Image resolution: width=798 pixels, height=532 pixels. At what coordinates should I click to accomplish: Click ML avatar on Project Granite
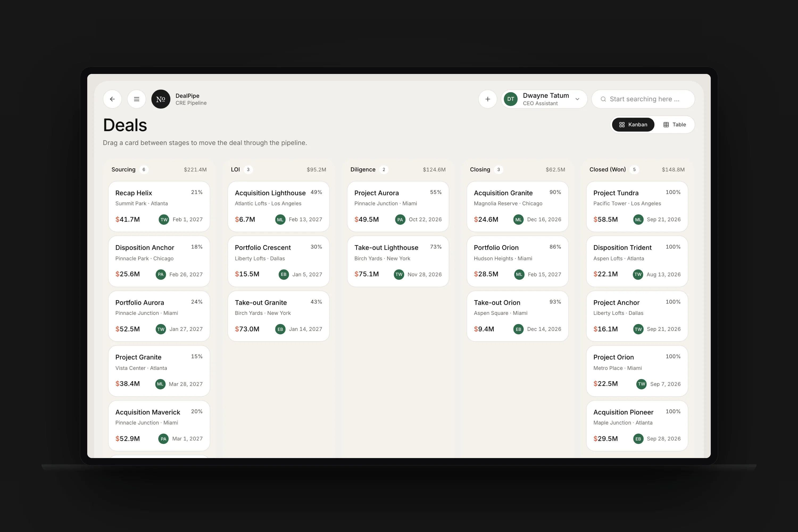(x=160, y=384)
